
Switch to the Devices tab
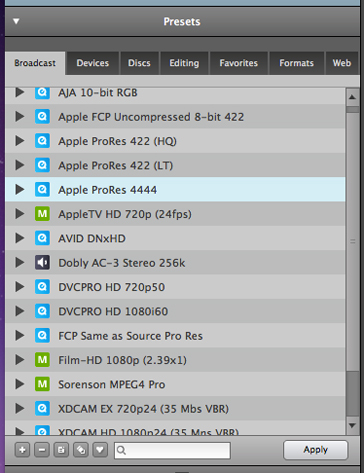[x=93, y=63]
